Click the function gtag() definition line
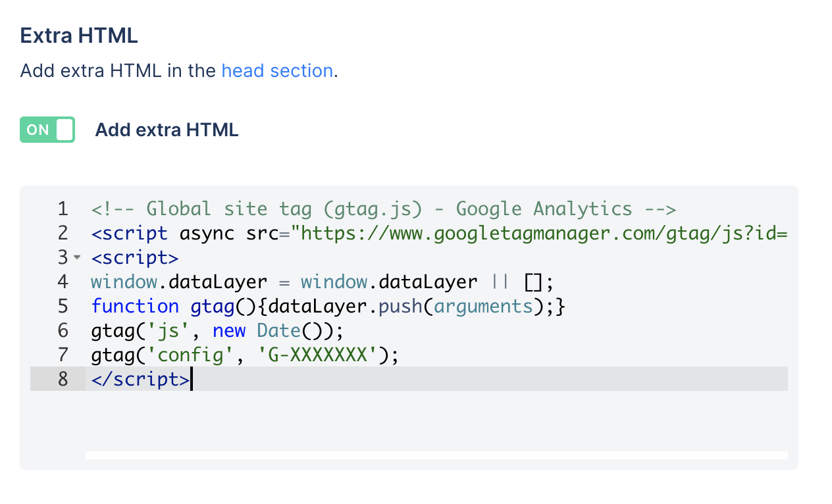This screenshot has width=832, height=504. [328, 307]
